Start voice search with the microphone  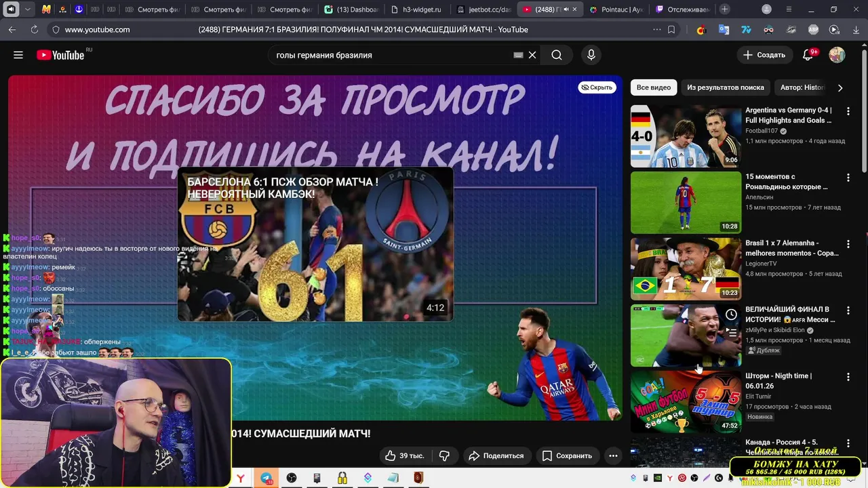[591, 55]
